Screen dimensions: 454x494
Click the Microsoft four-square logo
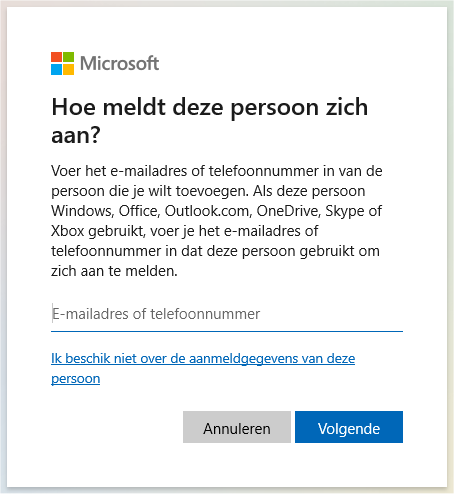click(x=62, y=63)
